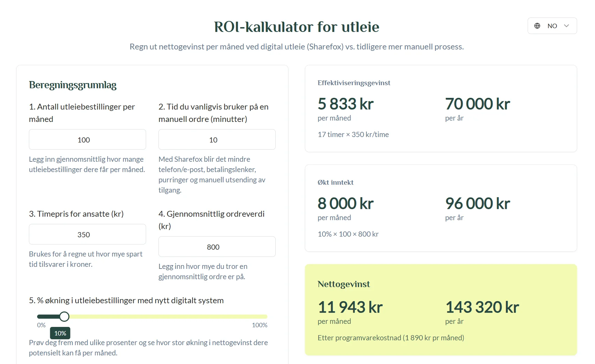Click the Effektiviseringsgevinst card title
Image resolution: width=595 pixels, height=364 pixels.
[x=354, y=83]
